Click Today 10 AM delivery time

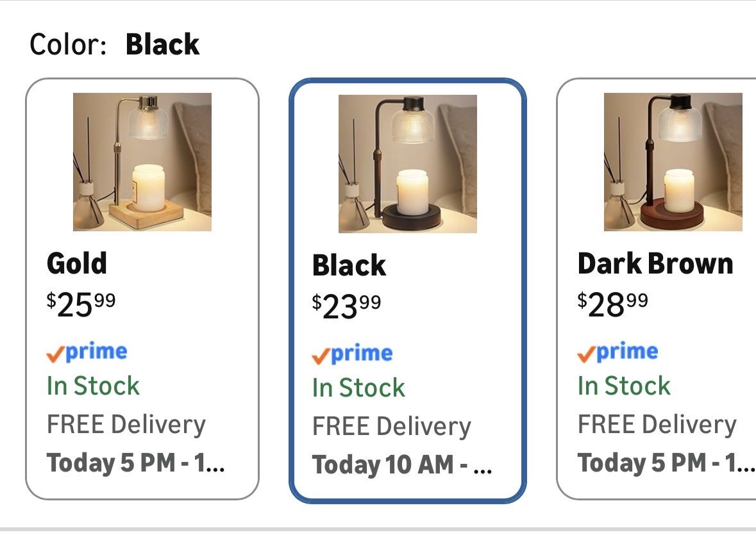(402, 465)
